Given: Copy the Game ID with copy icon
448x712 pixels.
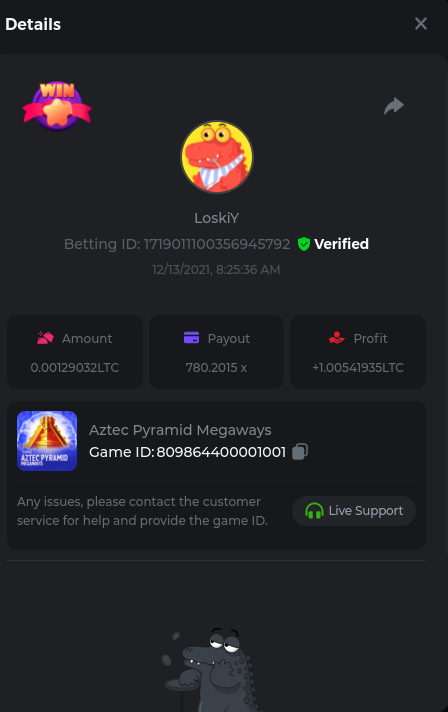Looking at the screenshot, I should (300, 451).
